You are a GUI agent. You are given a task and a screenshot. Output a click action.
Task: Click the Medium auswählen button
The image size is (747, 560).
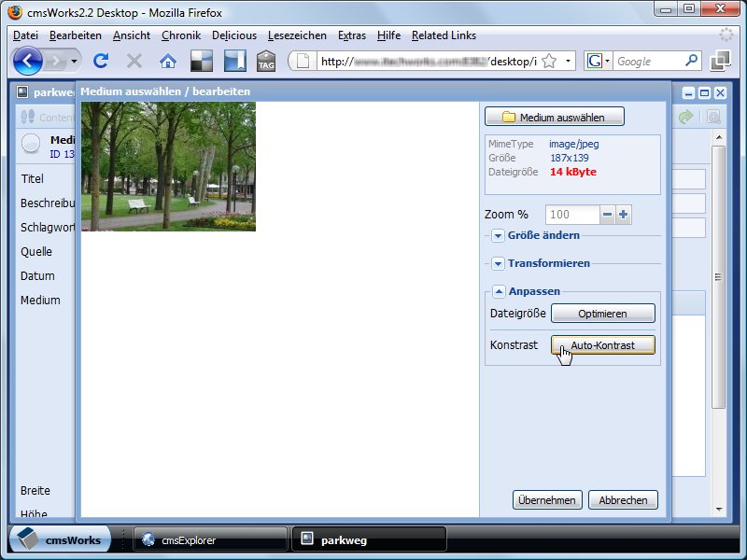pyautogui.click(x=555, y=117)
